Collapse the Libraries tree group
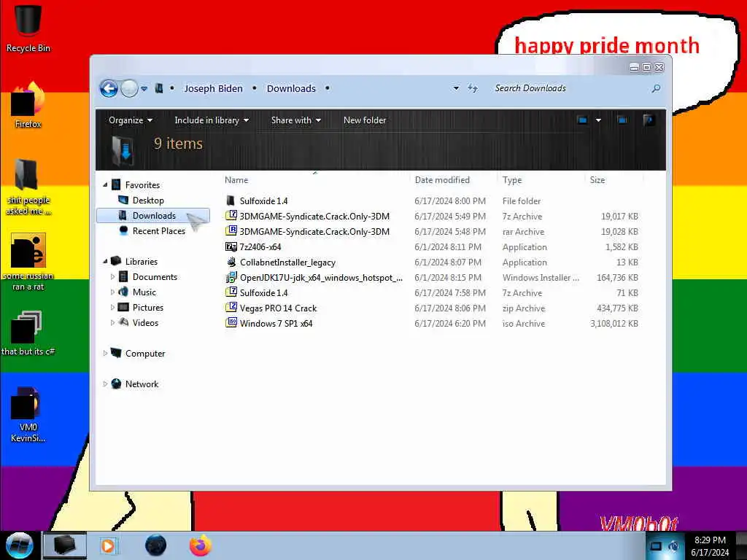 [x=105, y=261]
